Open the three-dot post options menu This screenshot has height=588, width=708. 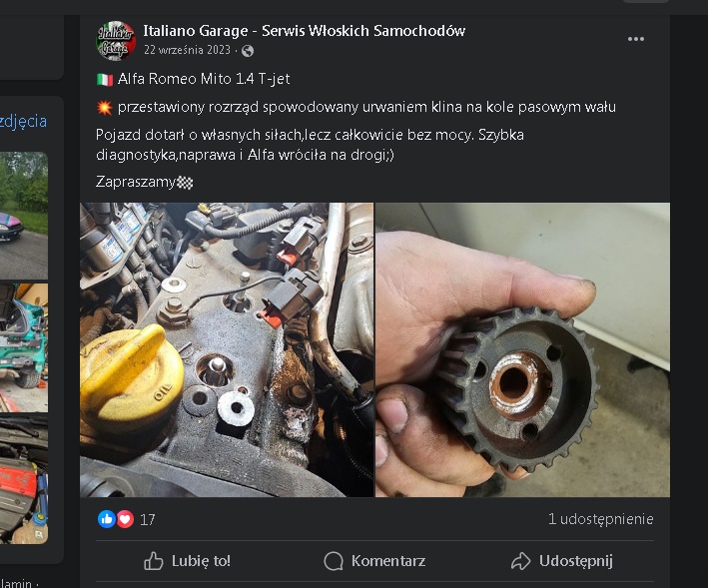click(x=636, y=39)
